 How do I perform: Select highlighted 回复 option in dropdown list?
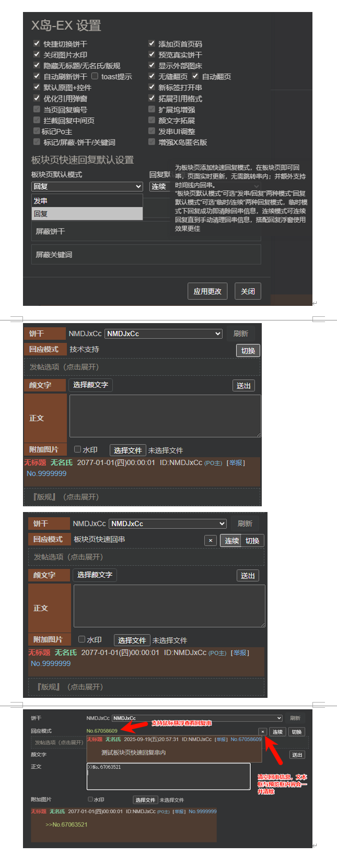pos(87,213)
